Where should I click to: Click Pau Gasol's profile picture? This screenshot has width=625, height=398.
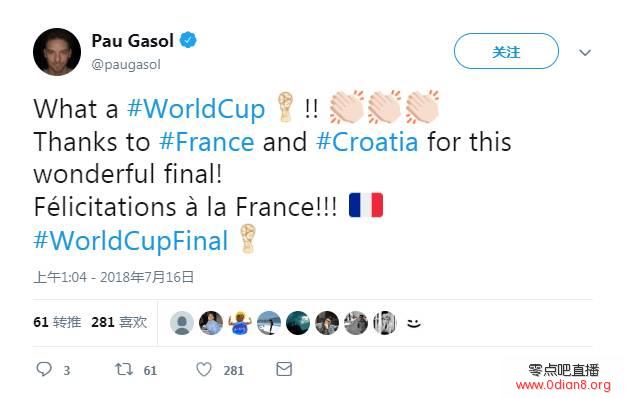[57, 52]
